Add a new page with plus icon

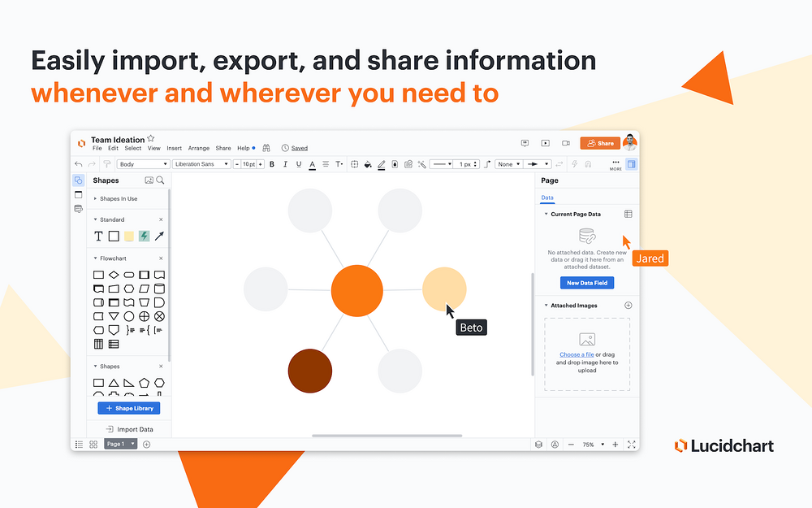click(x=146, y=445)
